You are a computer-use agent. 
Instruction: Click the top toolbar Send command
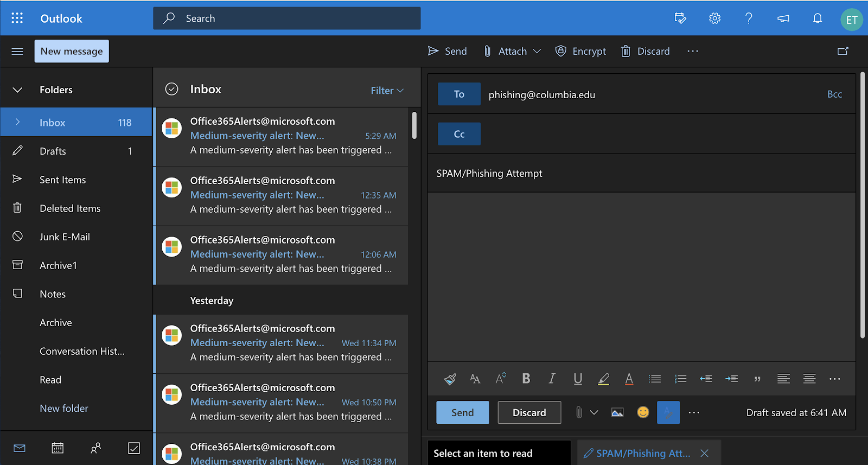(x=448, y=51)
